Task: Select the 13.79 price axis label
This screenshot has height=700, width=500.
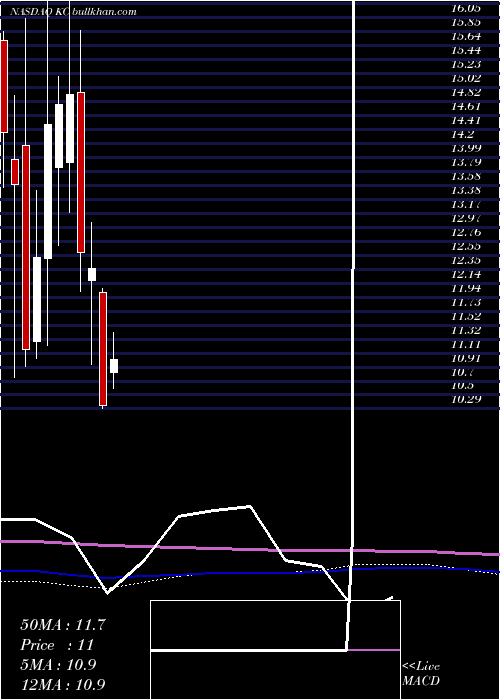Action: tap(466, 162)
